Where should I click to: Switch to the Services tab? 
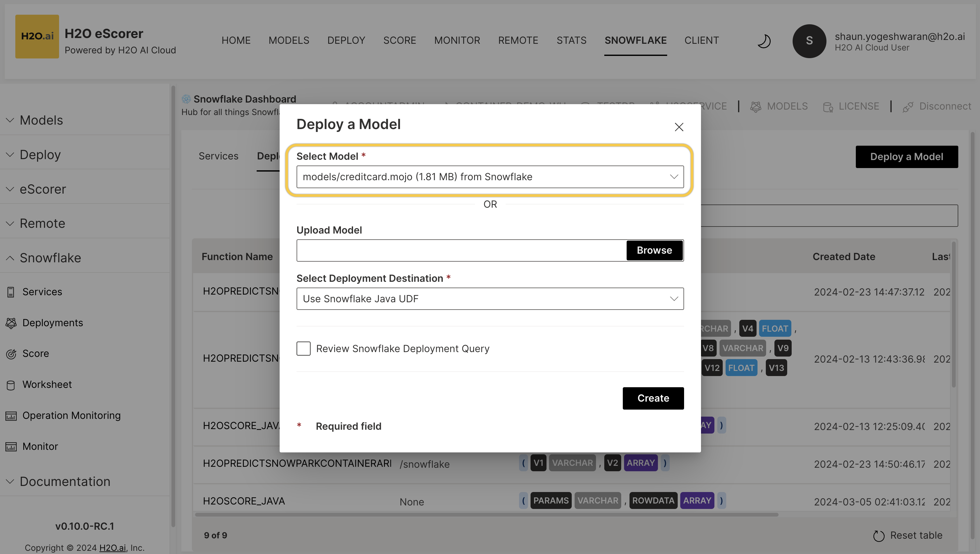point(218,156)
